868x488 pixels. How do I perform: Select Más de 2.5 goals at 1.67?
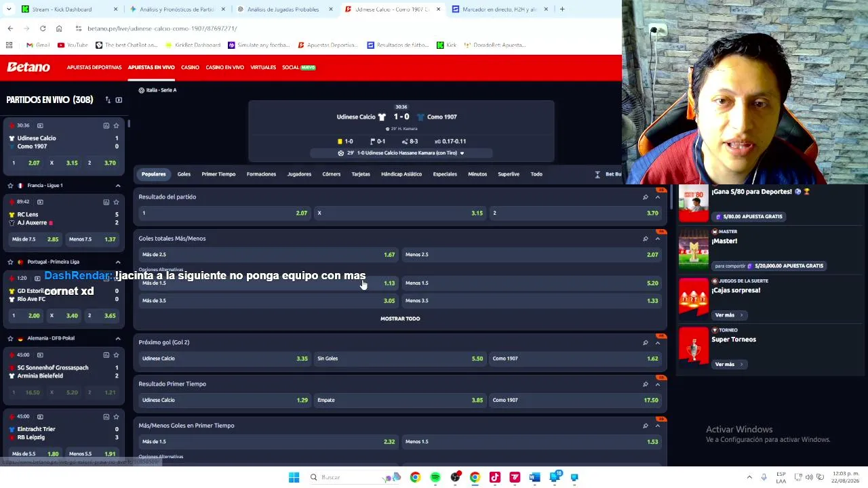[x=267, y=255]
